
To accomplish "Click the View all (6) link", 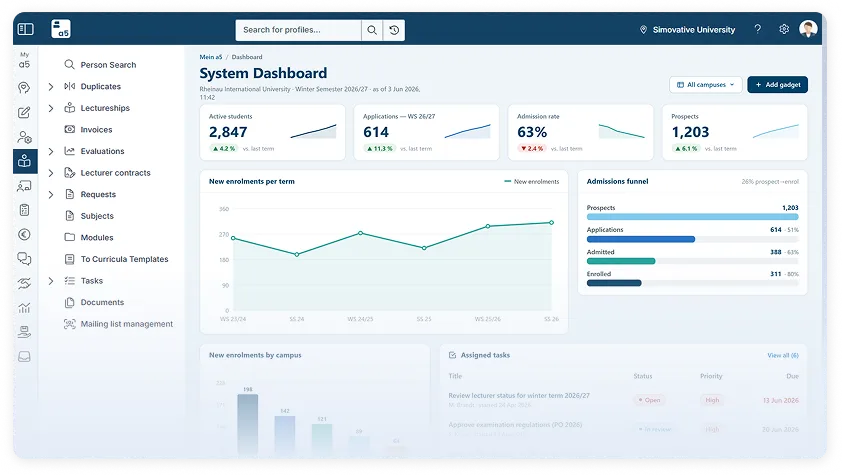I will (x=783, y=355).
